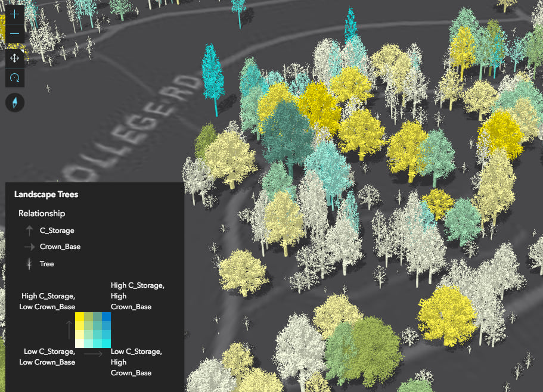Click the cyan bottom-right legend swatch
Screen dimensions: 543x392
coord(106,343)
